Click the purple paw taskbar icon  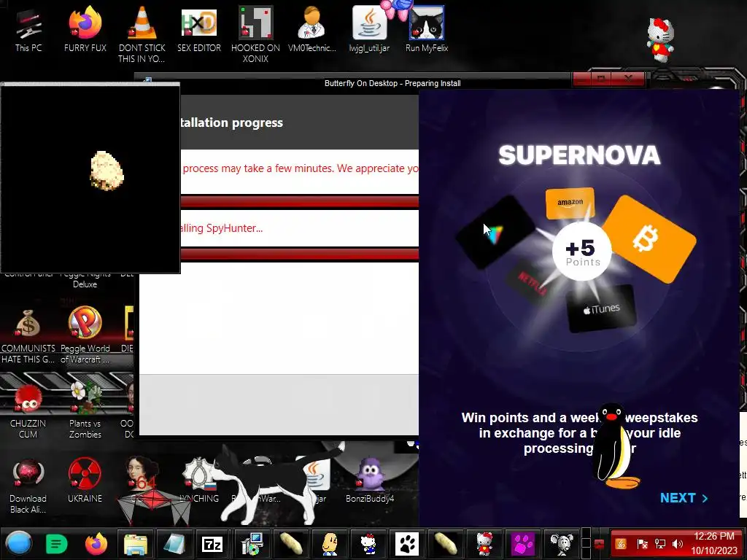point(523,543)
